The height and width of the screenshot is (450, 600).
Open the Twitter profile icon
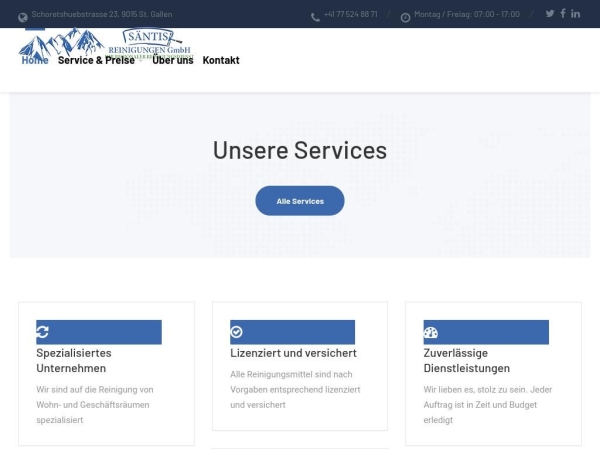click(x=549, y=14)
